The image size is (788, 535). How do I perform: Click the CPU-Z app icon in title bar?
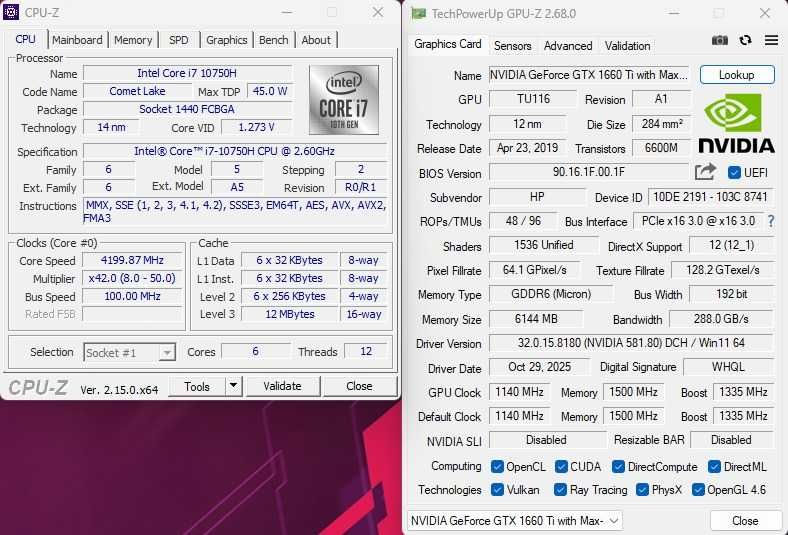(x=11, y=12)
